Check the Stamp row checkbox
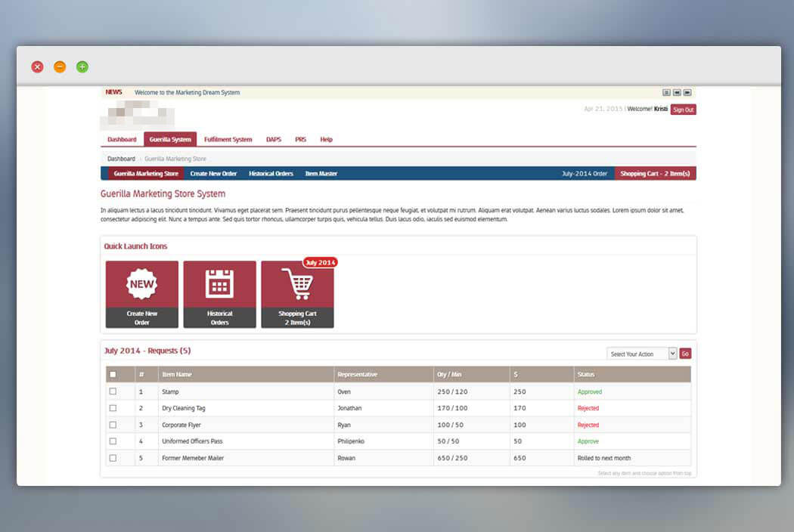 (113, 391)
